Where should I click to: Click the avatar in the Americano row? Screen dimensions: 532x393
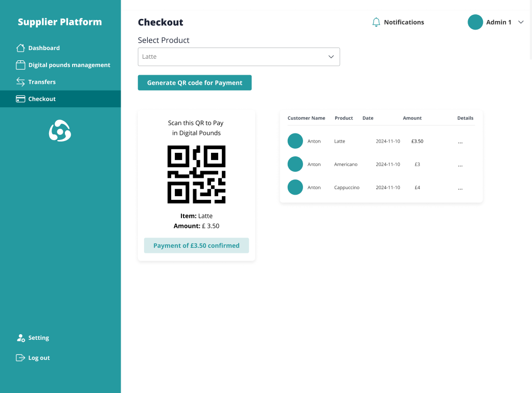click(295, 164)
